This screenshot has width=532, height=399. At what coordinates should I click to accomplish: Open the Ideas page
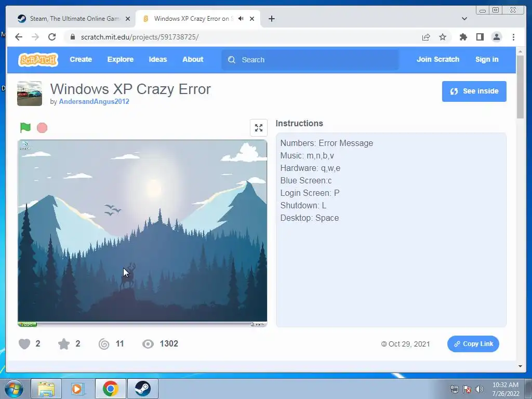tap(158, 59)
